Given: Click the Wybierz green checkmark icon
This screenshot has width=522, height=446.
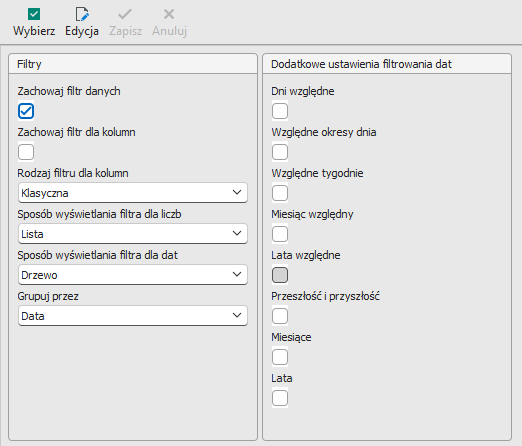Looking at the screenshot, I should [x=34, y=14].
